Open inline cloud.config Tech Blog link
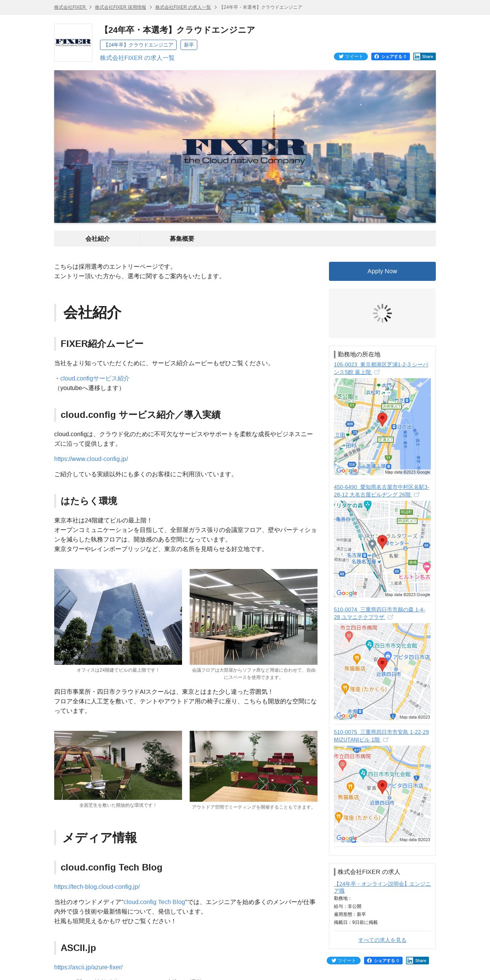This screenshot has width=490, height=980. pyautogui.click(x=154, y=902)
